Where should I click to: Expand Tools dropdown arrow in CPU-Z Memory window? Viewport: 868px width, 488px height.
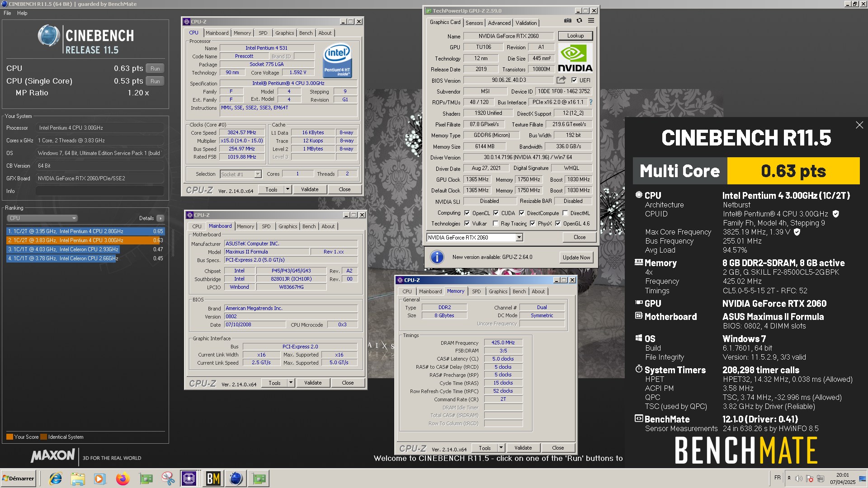click(501, 448)
